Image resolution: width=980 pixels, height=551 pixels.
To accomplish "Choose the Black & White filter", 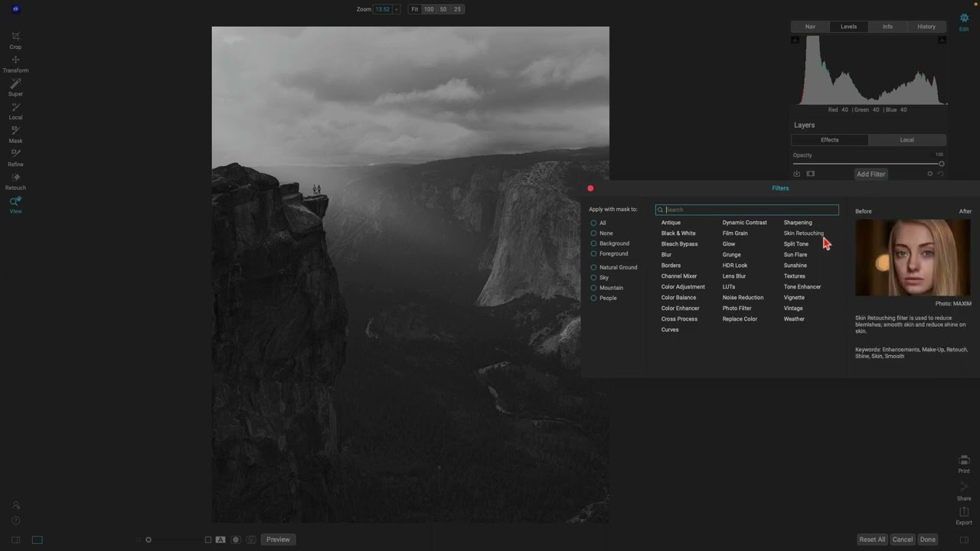I will tap(678, 233).
